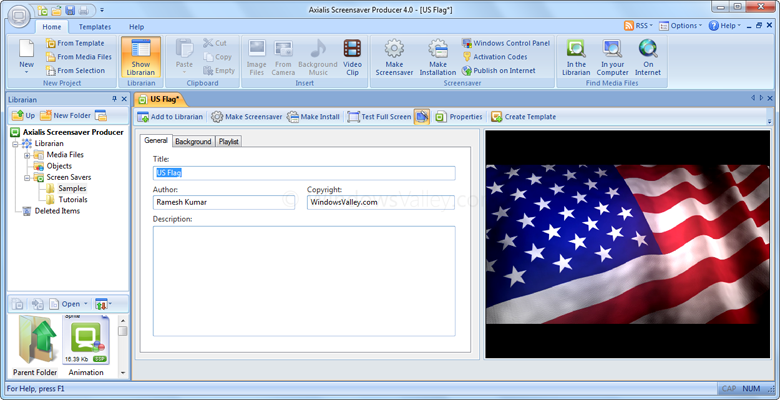780x400 pixels.
Task: Click Make Install toolbar button
Action: [x=314, y=117]
